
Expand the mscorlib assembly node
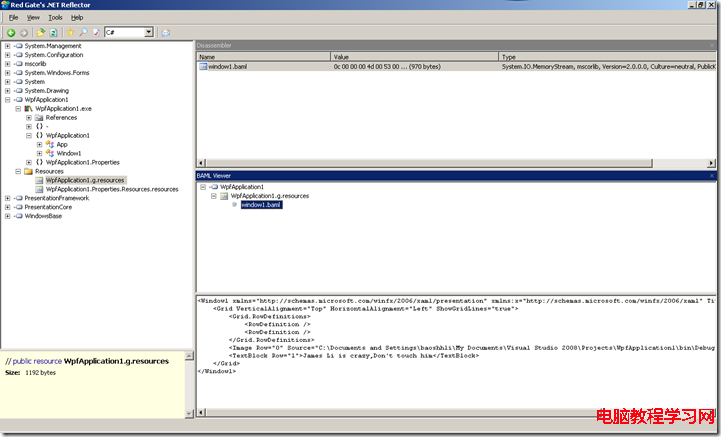(x=7, y=64)
